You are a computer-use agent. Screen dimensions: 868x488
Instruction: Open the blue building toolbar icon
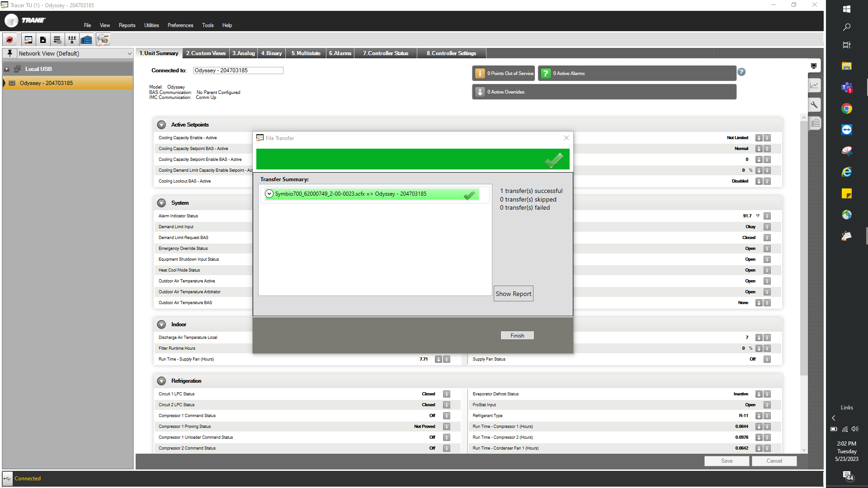tap(86, 40)
